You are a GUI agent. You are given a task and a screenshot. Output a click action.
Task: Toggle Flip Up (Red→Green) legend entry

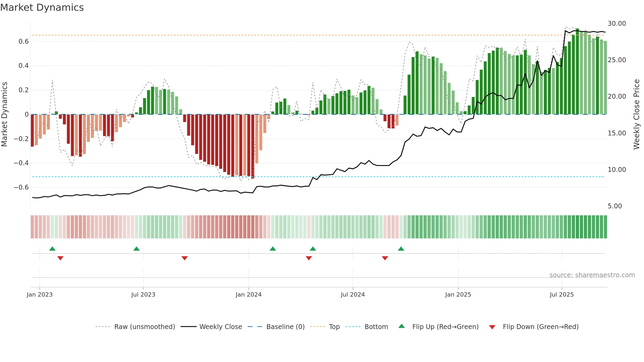click(x=438, y=327)
